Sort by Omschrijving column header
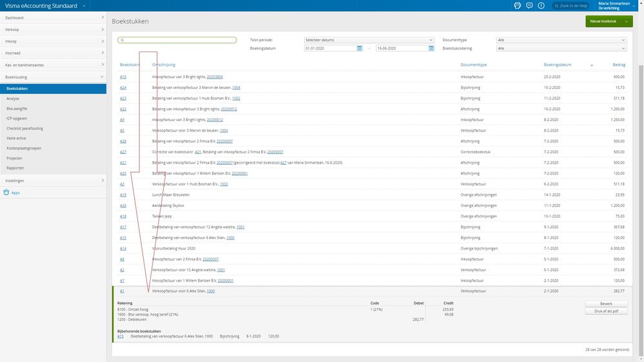Viewport: 644px width, 362px height. (164, 65)
